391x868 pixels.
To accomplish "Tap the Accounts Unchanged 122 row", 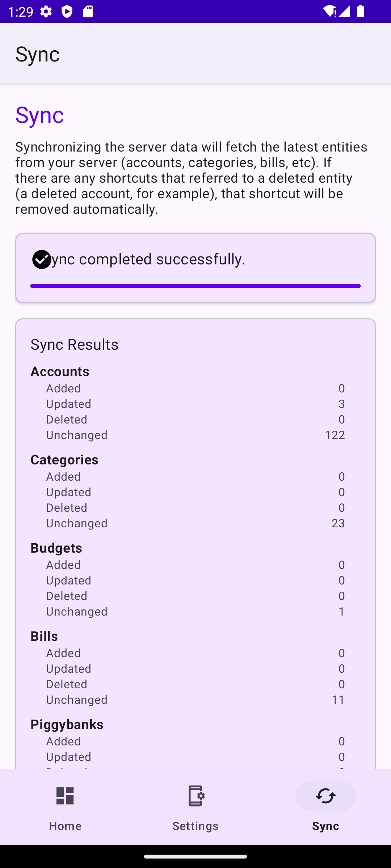I will [195, 435].
